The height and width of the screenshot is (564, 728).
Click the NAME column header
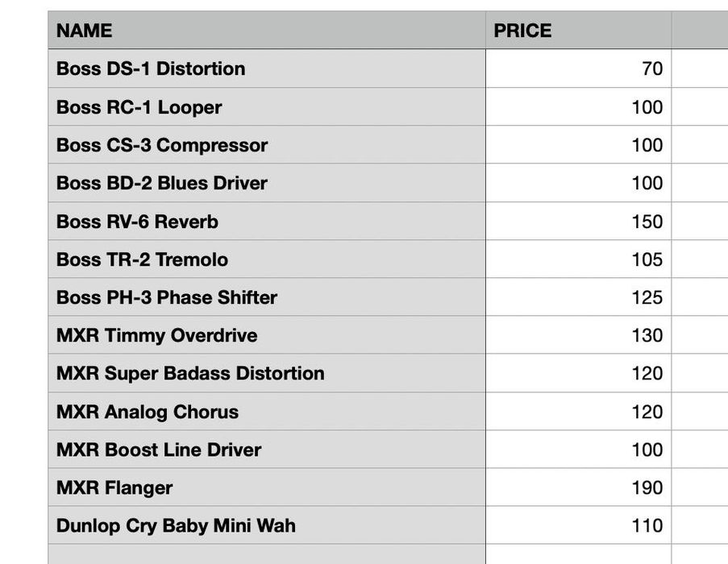(266, 31)
